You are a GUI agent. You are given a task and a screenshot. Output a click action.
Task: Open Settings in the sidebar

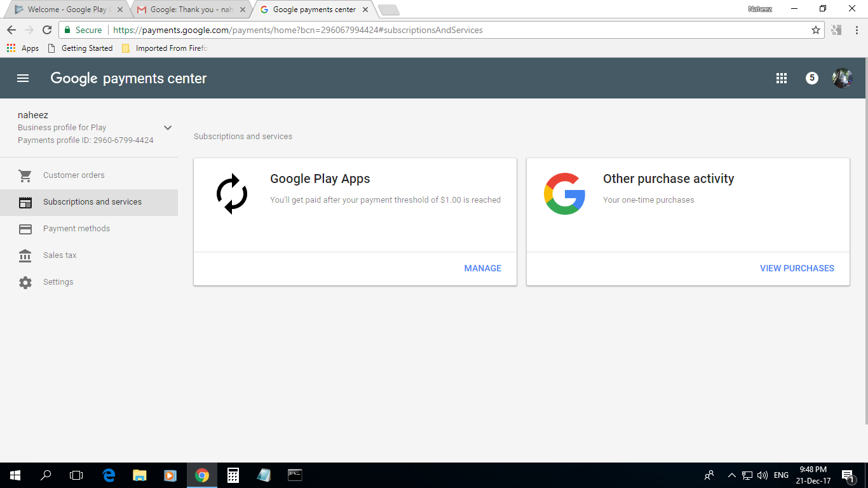(x=89, y=282)
